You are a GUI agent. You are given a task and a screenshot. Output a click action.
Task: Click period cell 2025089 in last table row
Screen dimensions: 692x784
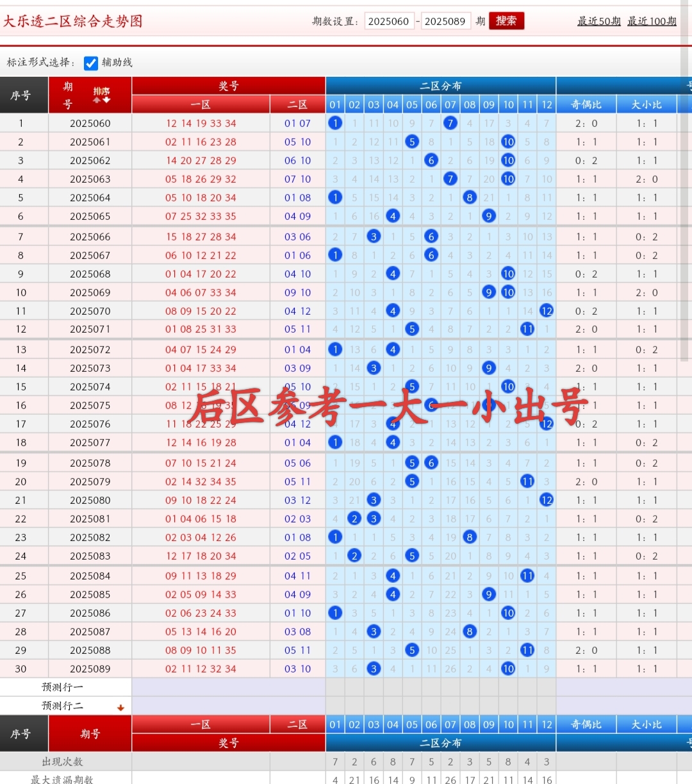click(90, 669)
